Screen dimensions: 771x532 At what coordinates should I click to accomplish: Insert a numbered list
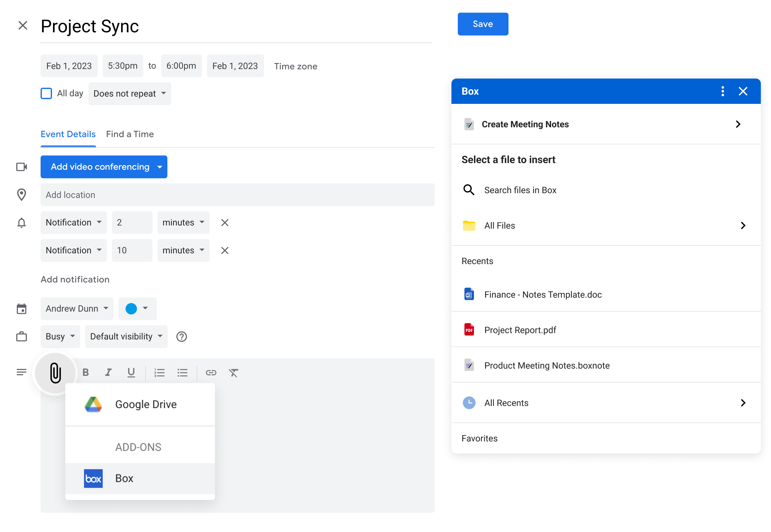click(x=159, y=373)
